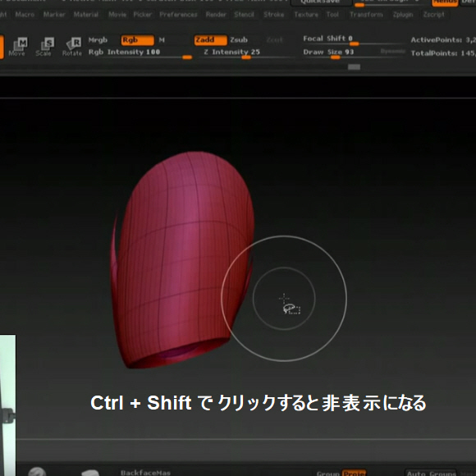This screenshot has height=476, width=476.
Task: Select the Move transform icon
Action: (17, 47)
